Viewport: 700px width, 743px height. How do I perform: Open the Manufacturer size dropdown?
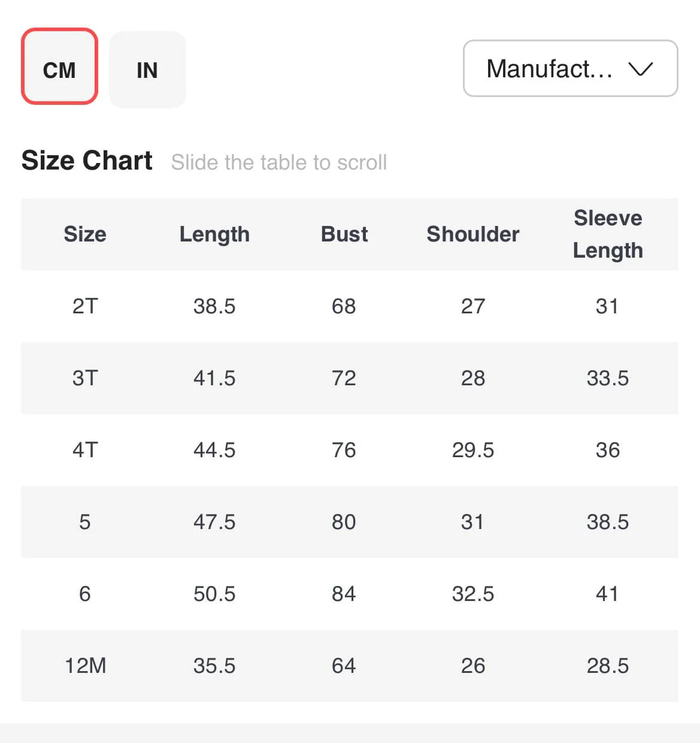(x=569, y=68)
